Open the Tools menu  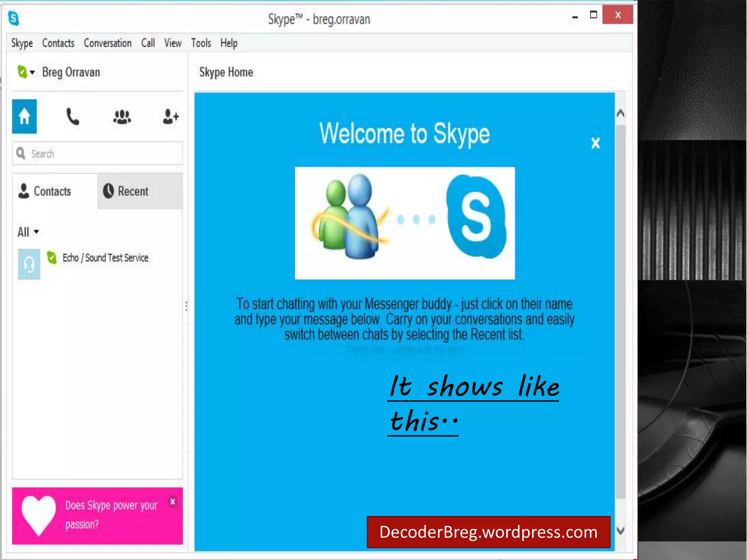201,43
